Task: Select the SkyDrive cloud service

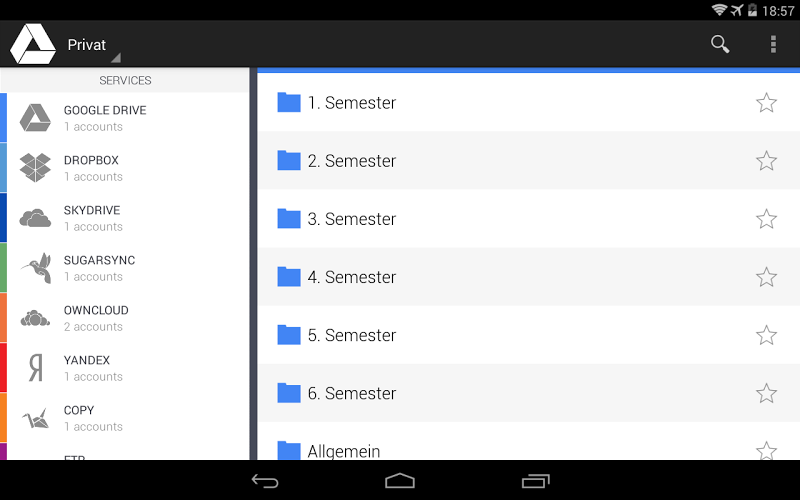Action: point(124,218)
